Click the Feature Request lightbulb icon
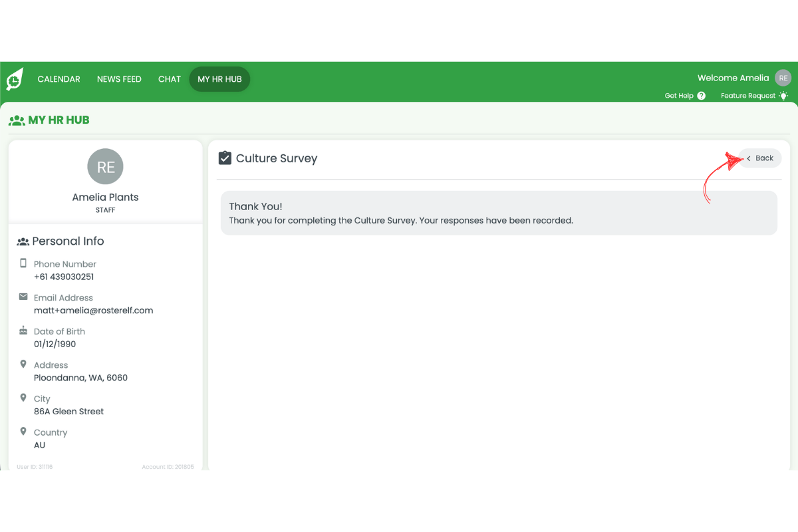The width and height of the screenshot is (798, 532). pos(783,96)
